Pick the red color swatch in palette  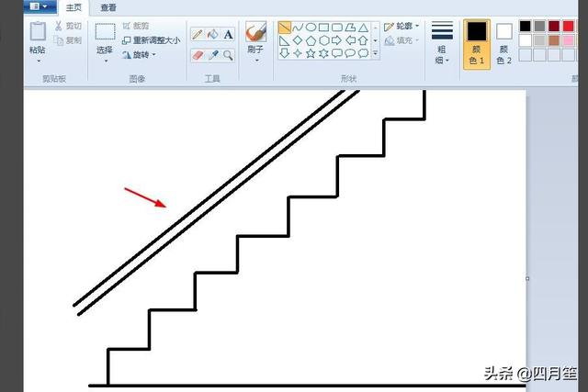pos(568,26)
